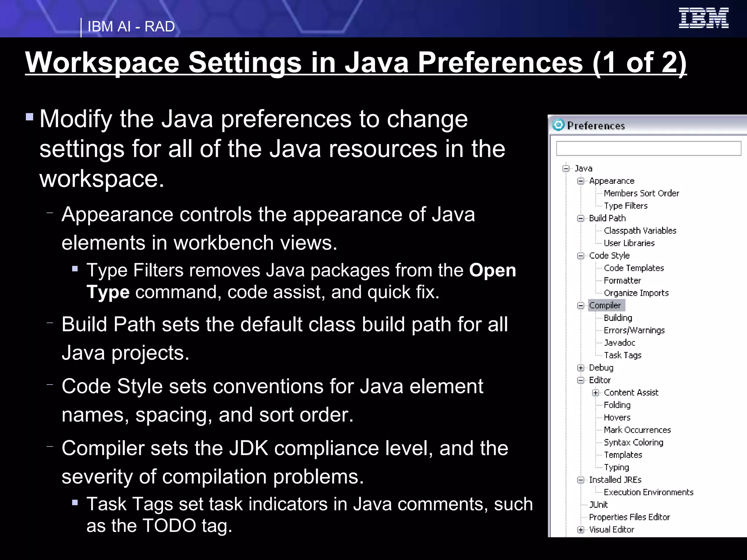Screen dimensions: 747x560
Task: Select the Editor preference page
Action: point(600,380)
